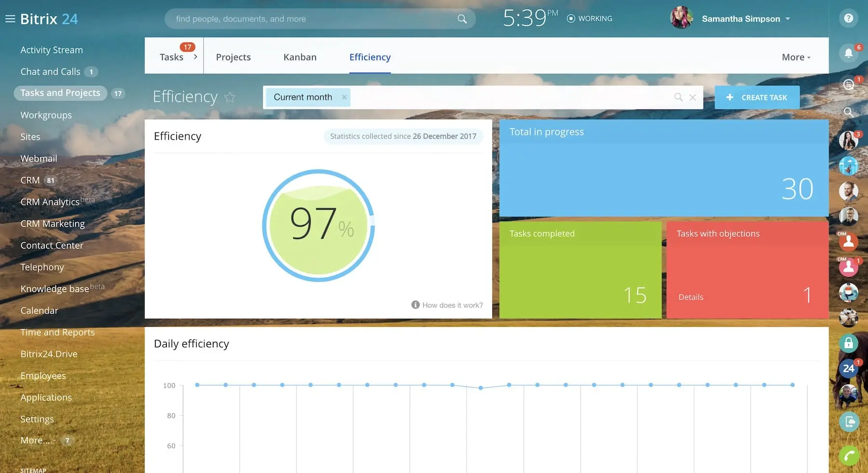
Task: Click the magnifier icon in right sidebar
Action: pos(848,112)
